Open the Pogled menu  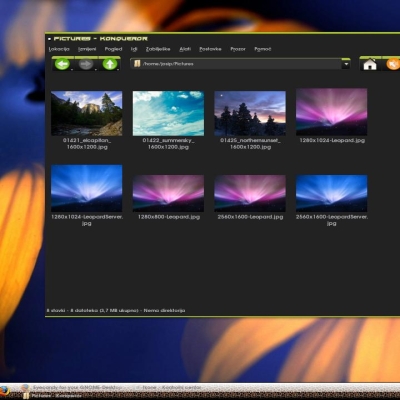tap(113, 49)
